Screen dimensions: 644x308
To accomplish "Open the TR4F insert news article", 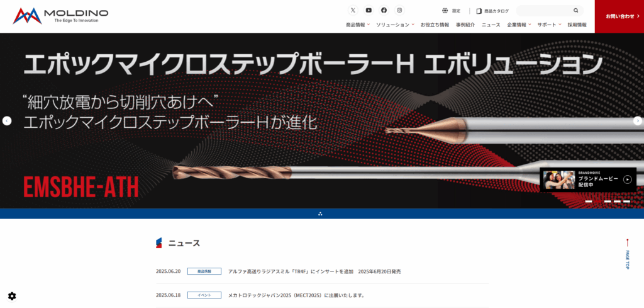I will pyautogui.click(x=314, y=271).
